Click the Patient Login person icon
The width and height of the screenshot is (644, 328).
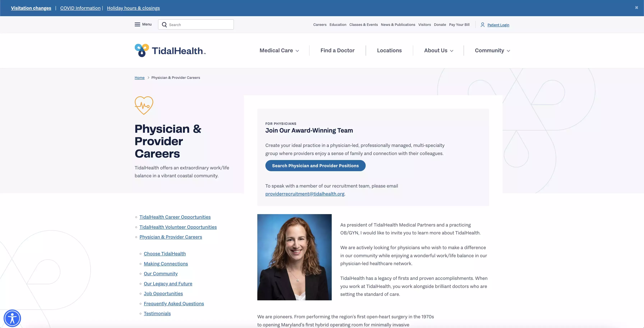coord(482,25)
